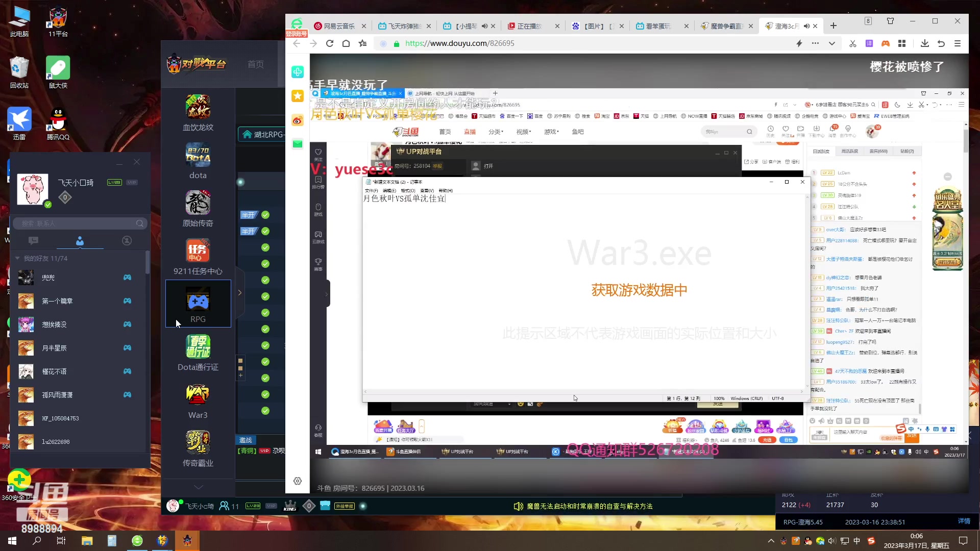
Task: Switch to contacts tab in friends panel
Action: click(80, 241)
